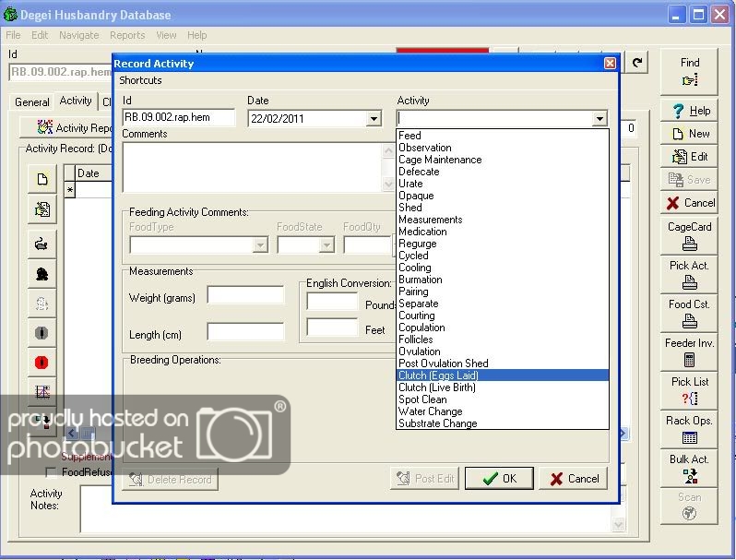Viewport: 736px width, 560px height.
Task: Collapse the Activity dropdown using its arrow
Action: (x=599, y=119)
